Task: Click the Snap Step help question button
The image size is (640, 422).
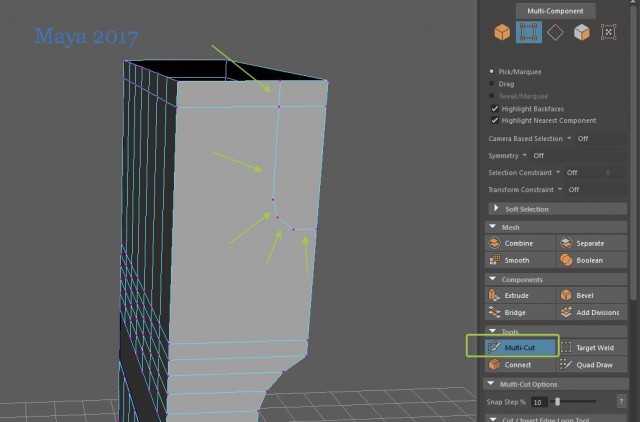Action: [621, 402]
